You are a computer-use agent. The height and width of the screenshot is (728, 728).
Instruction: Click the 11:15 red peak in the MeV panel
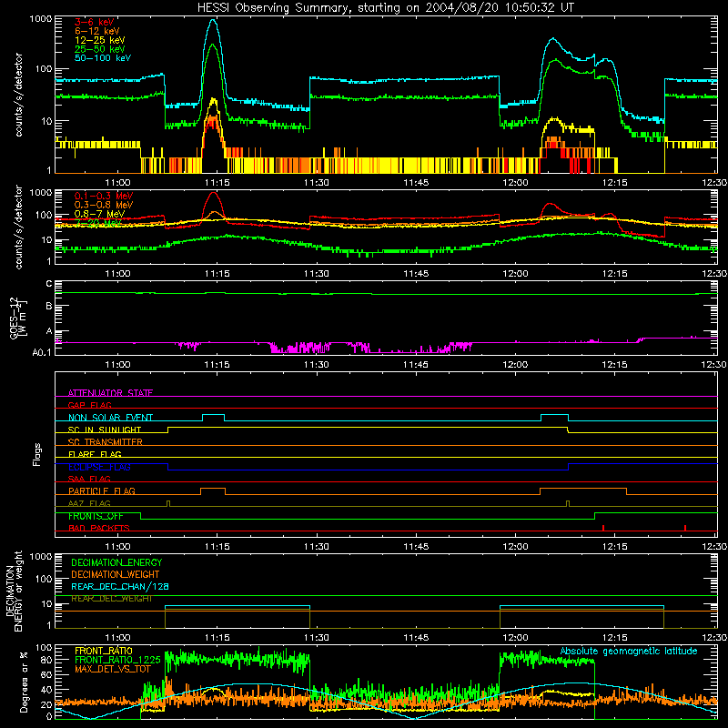(x=213, y=194)
